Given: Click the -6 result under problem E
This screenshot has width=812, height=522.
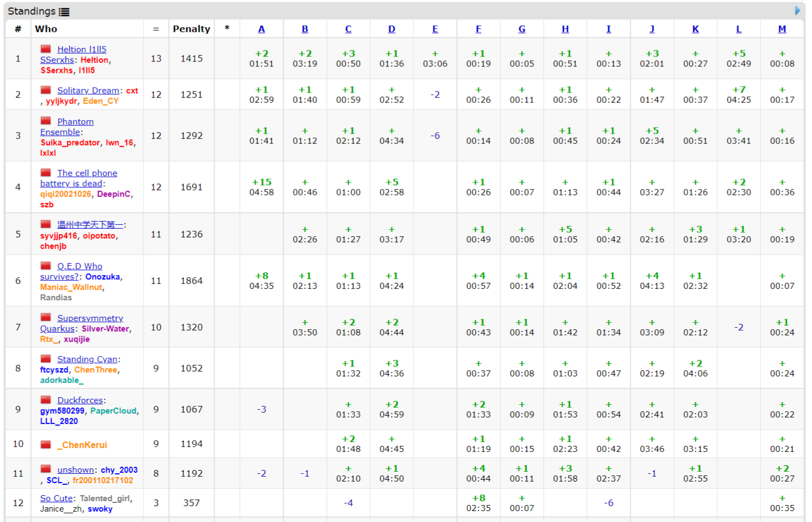Looking at the screenshot, I should [435, 136].
